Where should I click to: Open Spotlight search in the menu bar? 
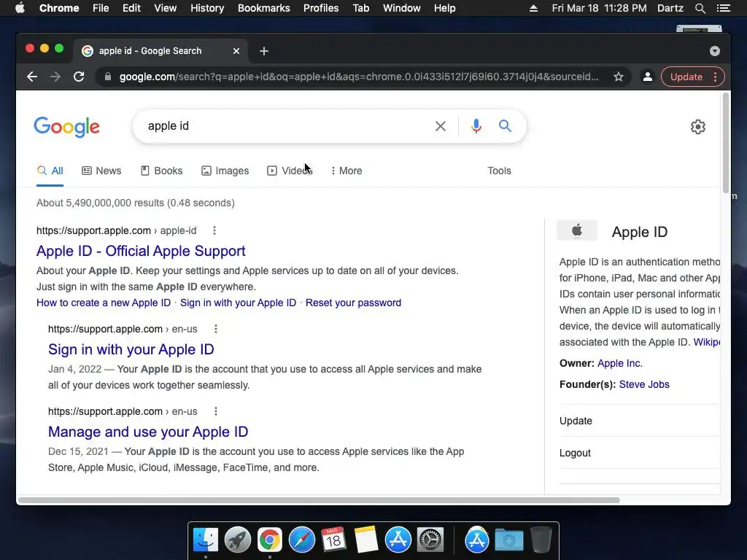[x=700, y=8]
